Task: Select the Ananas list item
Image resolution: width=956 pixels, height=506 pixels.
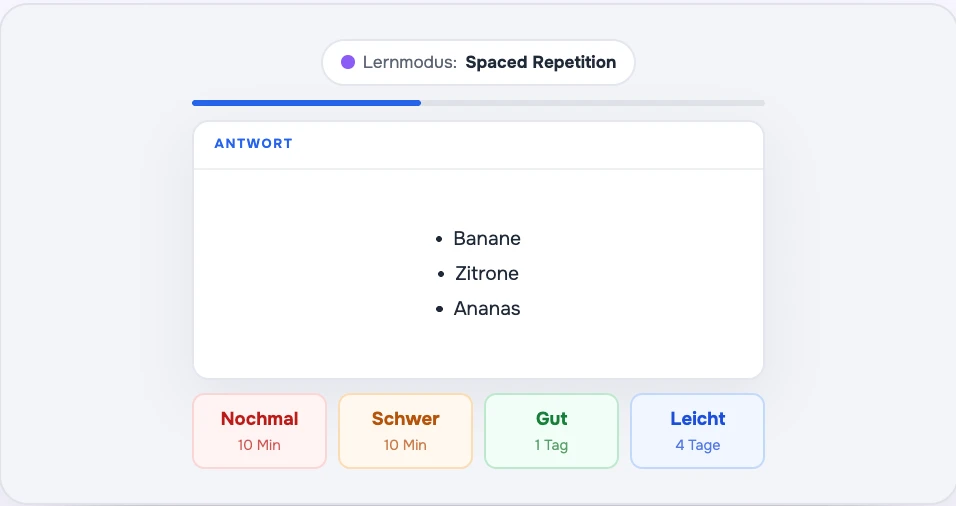Action: click(487, 308)
